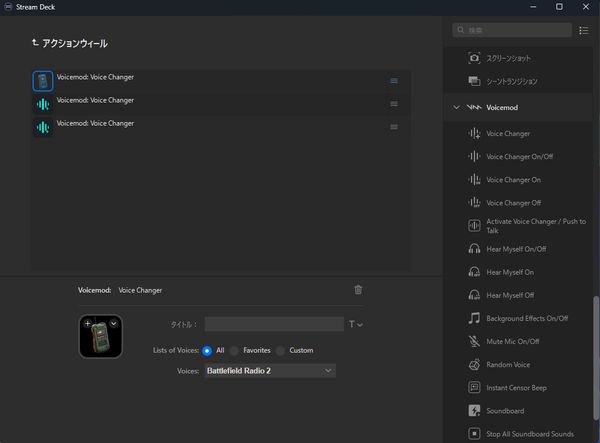Select Stop All Soundboard Sounds icon
Image resolution: width=600 pixels, height=443 pixels.
coord(474,434)
